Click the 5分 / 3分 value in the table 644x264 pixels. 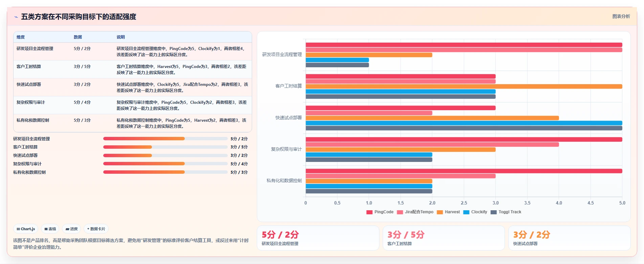click(x=82, y=120)
